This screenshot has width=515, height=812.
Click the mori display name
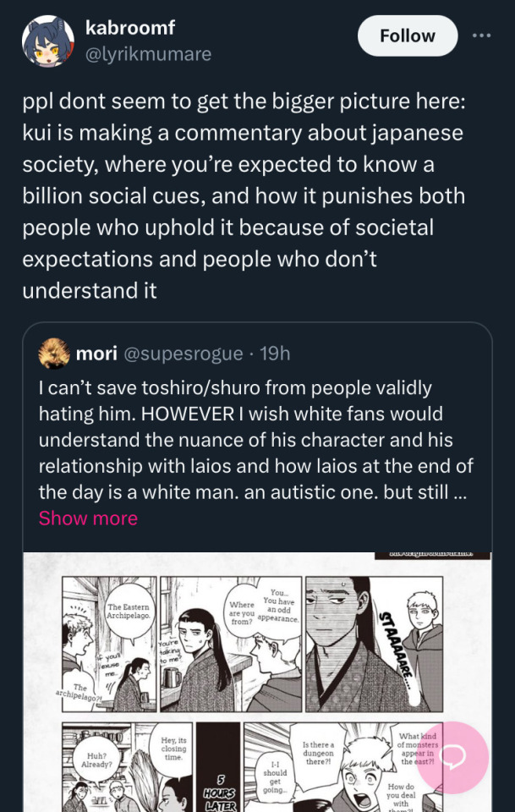(x=96, y=354)
